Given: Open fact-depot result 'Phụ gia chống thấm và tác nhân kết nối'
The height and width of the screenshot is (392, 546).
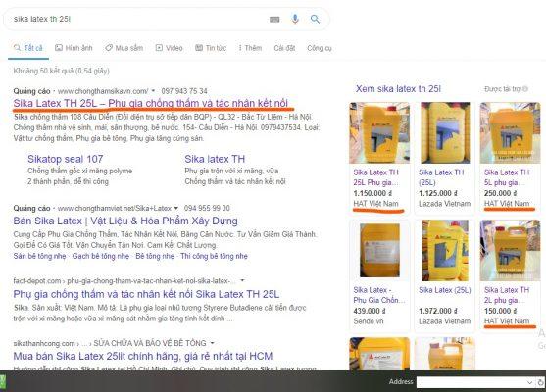Looking at the screenshot, I should click(146, 294).
